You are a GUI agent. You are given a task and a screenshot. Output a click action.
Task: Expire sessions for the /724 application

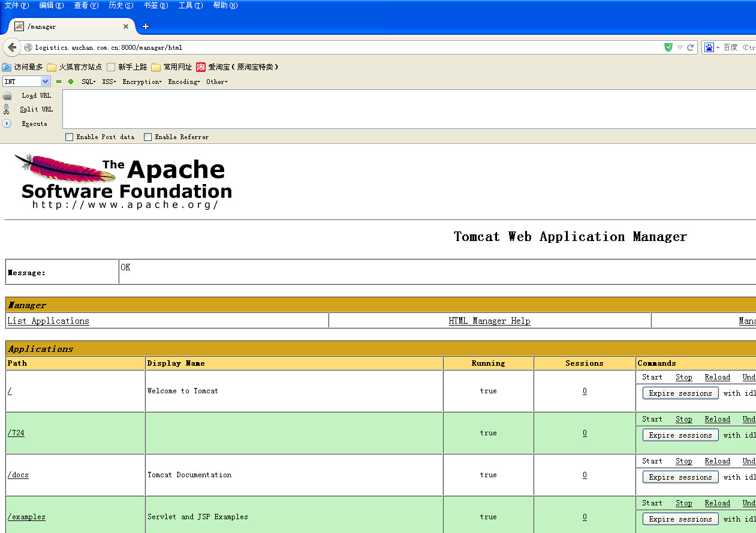point(680,435)
